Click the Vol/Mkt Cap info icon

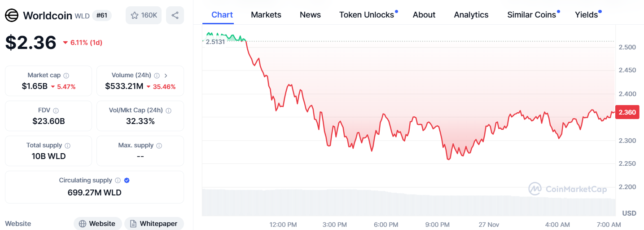[x=168, y=111]
